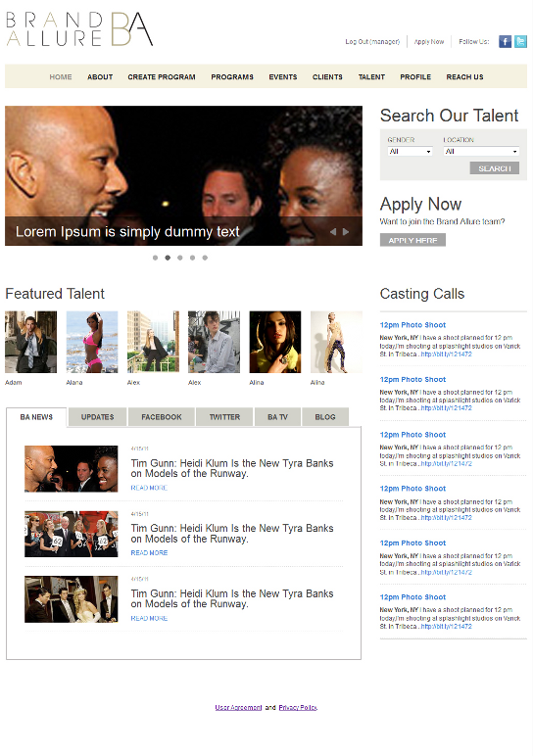The image size is (533, 756).
Task: Open the Privacy Policy footer link
Action: [298, 708]
